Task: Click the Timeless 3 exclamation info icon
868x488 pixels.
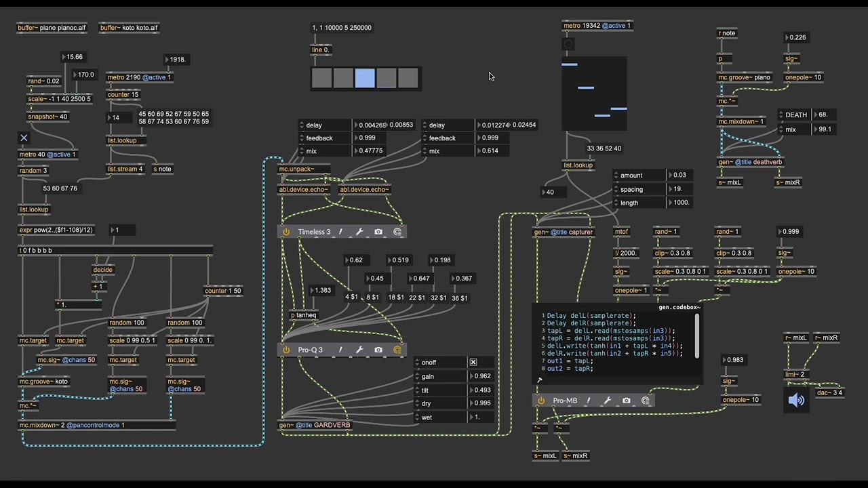Action: (340, 232)
